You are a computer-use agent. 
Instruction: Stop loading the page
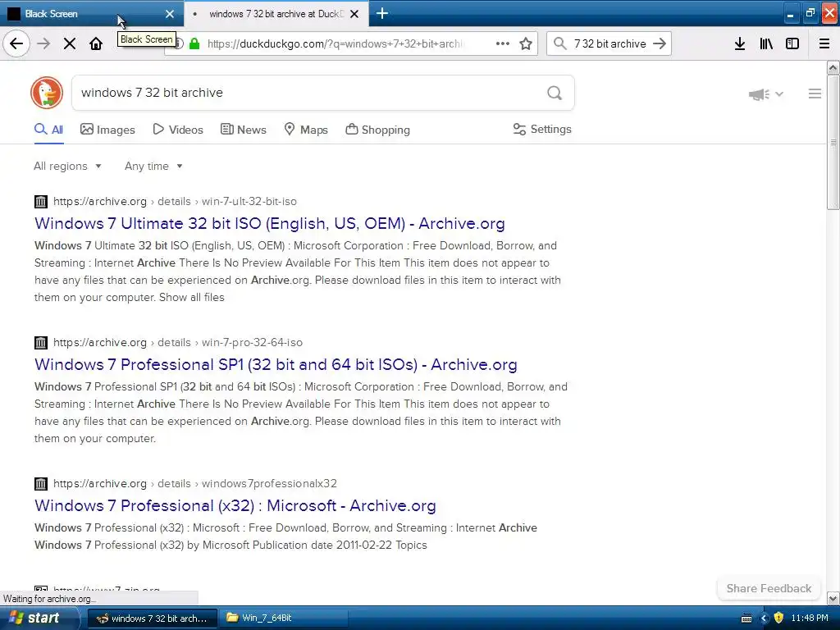point(70,43)
